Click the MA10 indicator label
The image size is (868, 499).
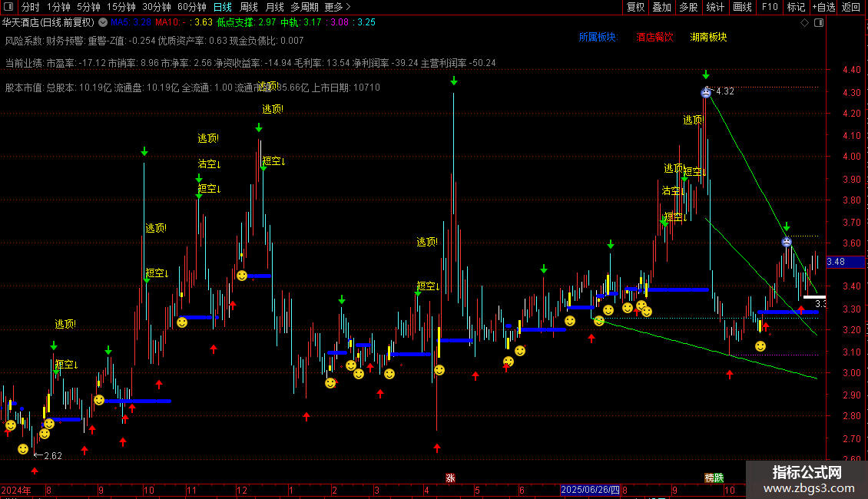coord(167,22)
